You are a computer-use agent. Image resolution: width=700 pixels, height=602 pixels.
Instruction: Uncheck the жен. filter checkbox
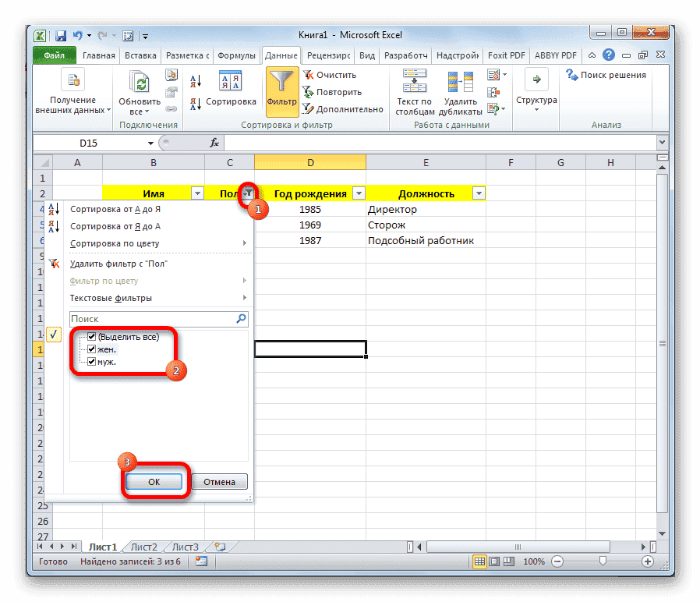(91, 349)
